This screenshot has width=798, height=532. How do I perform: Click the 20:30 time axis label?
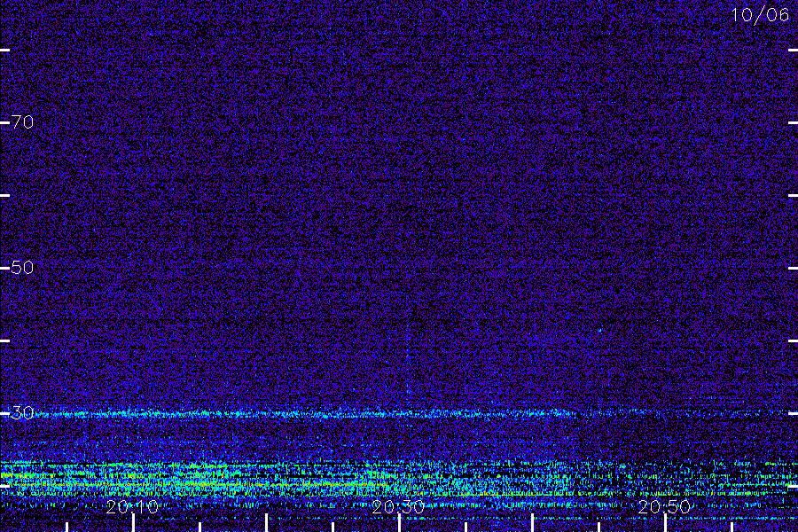click(x=398, y=507)
